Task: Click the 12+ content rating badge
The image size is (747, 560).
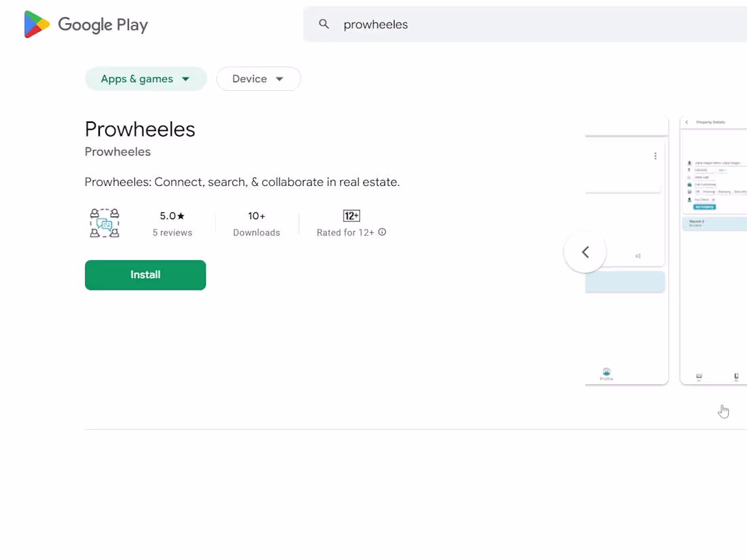Action: click(x=351, y=215)
